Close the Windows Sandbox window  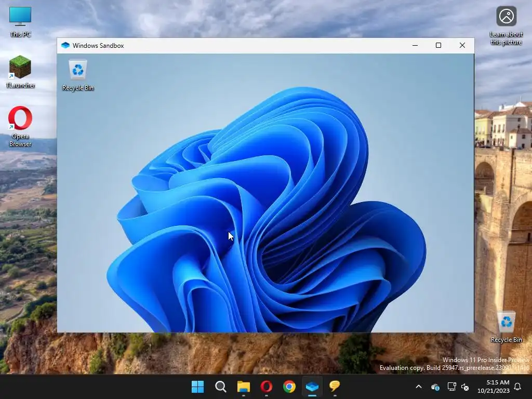click(x=462, y=46)
